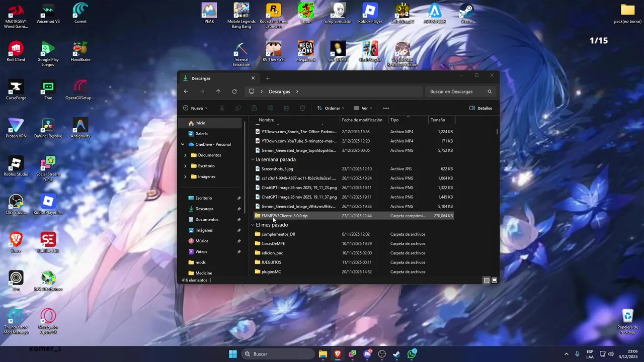Sort by the Nombre column header
644x362 pixels.
(x=297, y=120)
